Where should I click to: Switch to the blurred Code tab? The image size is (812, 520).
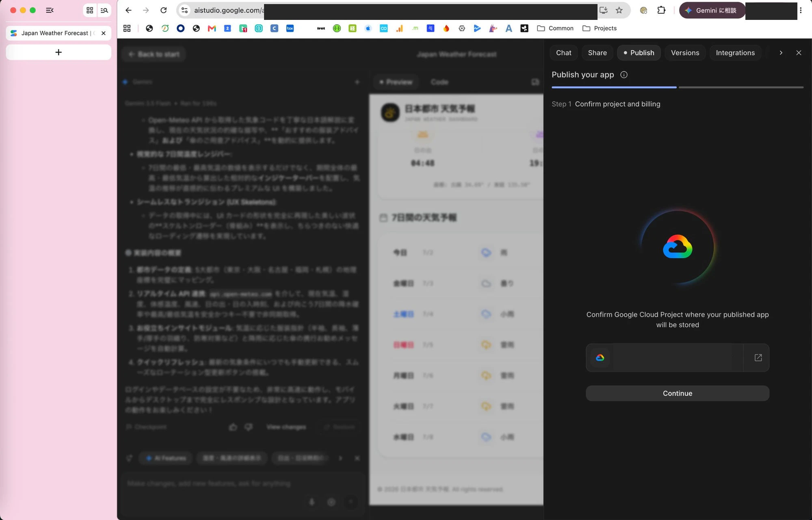coord(440,82)
